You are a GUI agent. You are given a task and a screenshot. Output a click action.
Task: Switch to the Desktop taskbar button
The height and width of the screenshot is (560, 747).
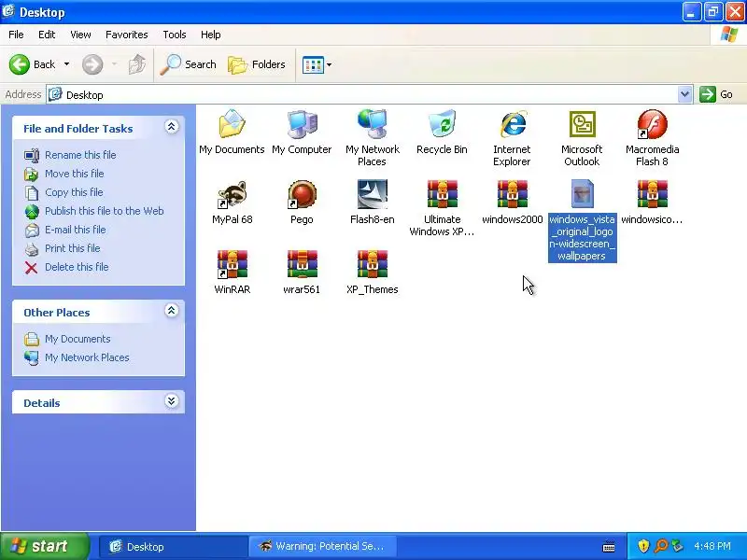click(x=173, y=547)
